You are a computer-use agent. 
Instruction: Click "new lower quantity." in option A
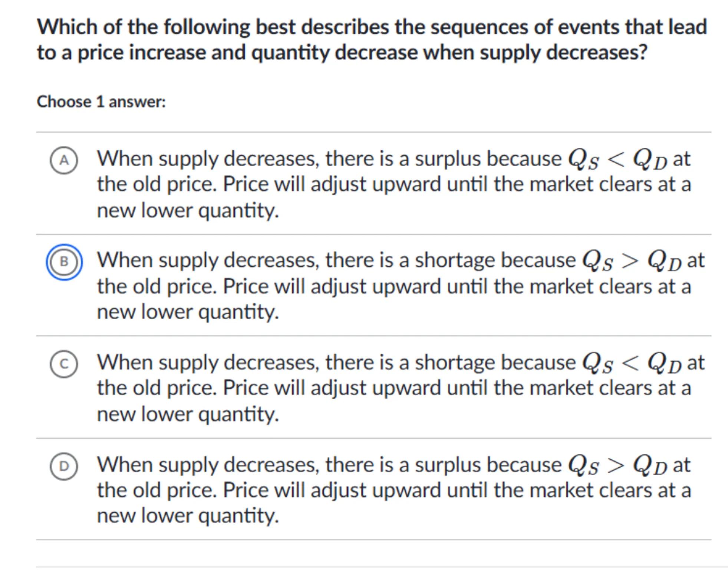click(188, 211)
